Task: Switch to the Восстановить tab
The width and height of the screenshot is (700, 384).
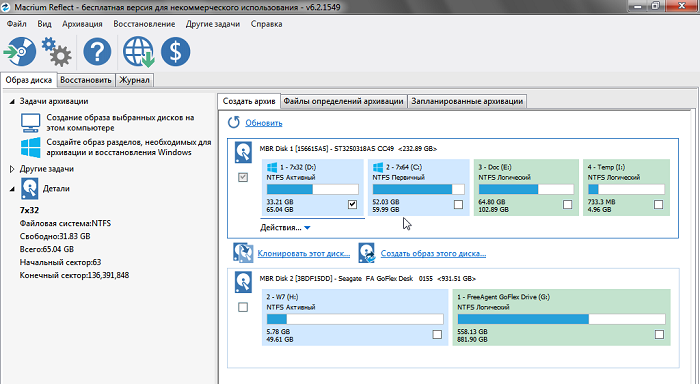Action: (86, 80)
